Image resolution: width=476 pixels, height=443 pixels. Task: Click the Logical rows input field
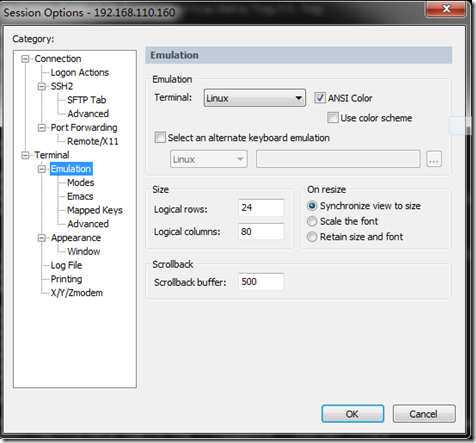click(261, 208)
